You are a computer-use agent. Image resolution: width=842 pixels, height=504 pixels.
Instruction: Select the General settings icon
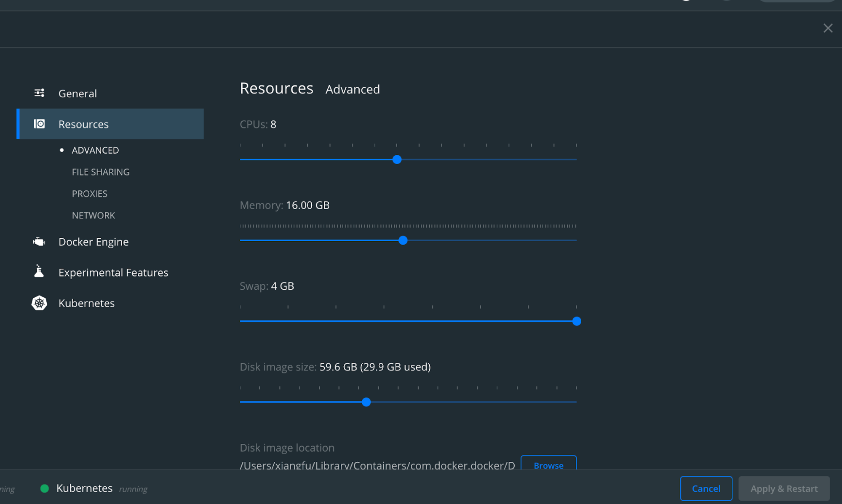pyautogui.click(x=40, y=93)
